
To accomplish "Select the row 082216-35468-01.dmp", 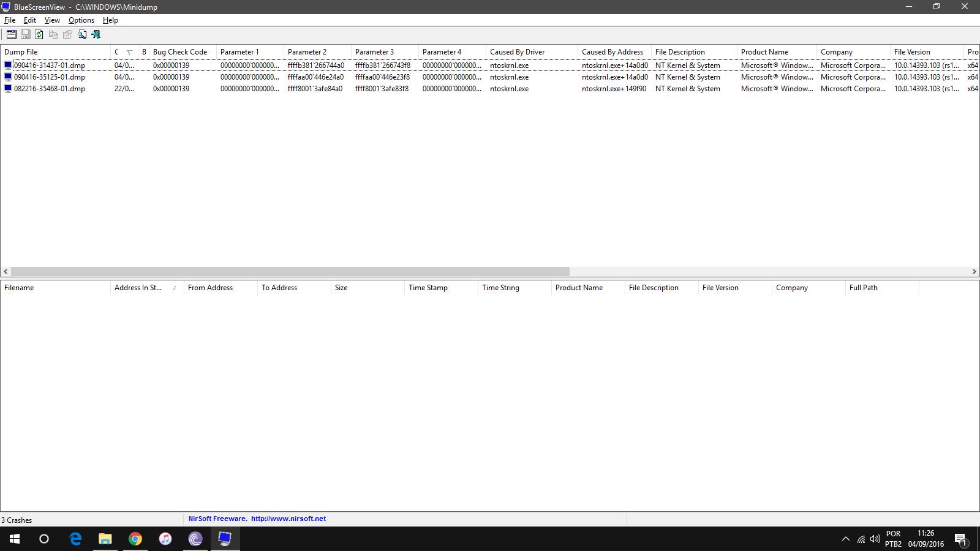I will (490, 89).
